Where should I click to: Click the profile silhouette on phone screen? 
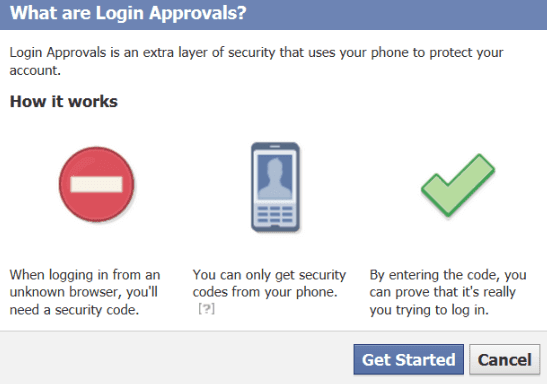coord(275,178)
